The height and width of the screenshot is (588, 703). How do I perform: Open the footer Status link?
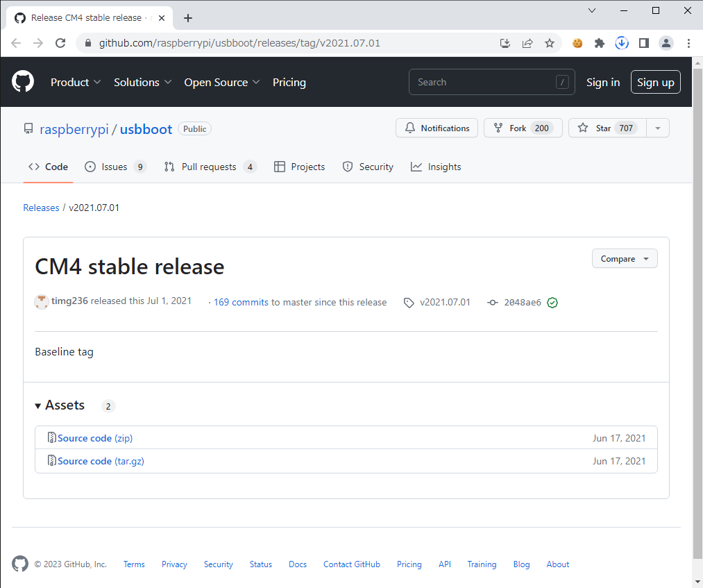coord(261,564)
